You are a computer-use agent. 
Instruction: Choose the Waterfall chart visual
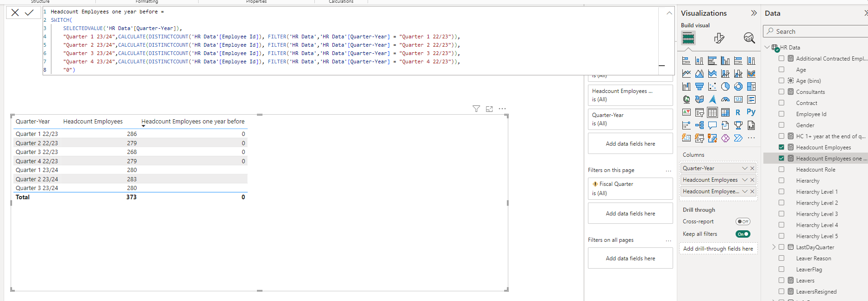(687, 86)
